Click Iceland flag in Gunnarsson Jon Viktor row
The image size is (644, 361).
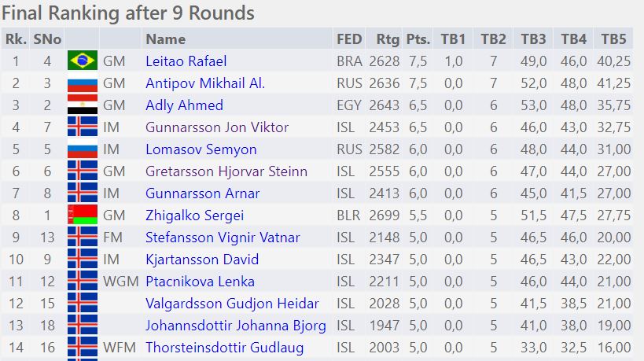tap(82, 127)
